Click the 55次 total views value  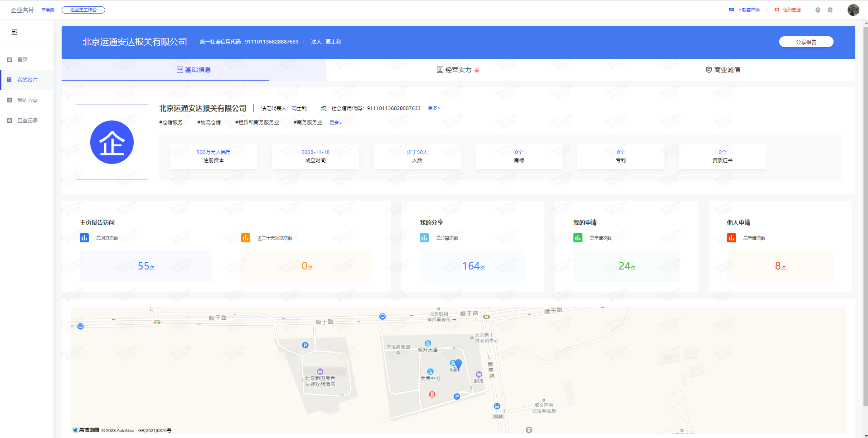(x=146, y=266)
